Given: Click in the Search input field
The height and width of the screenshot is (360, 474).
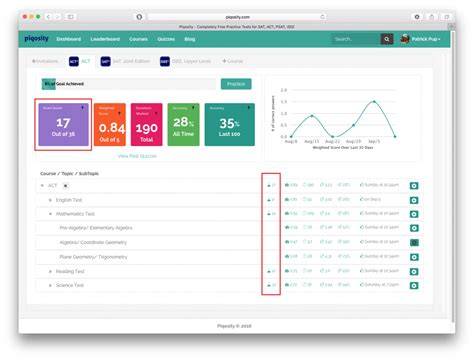Looking at the screenshot, I should pyautogui.click(x=356, y=39).
